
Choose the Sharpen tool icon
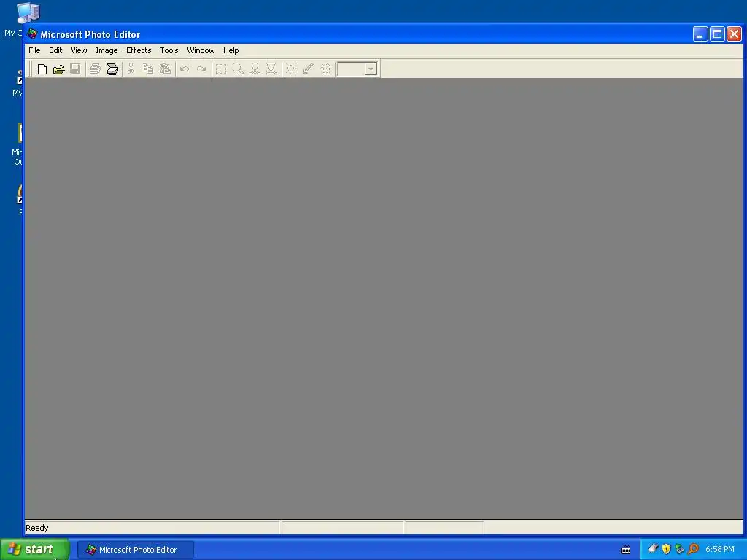pyautogui.click(x=271, y=69)
